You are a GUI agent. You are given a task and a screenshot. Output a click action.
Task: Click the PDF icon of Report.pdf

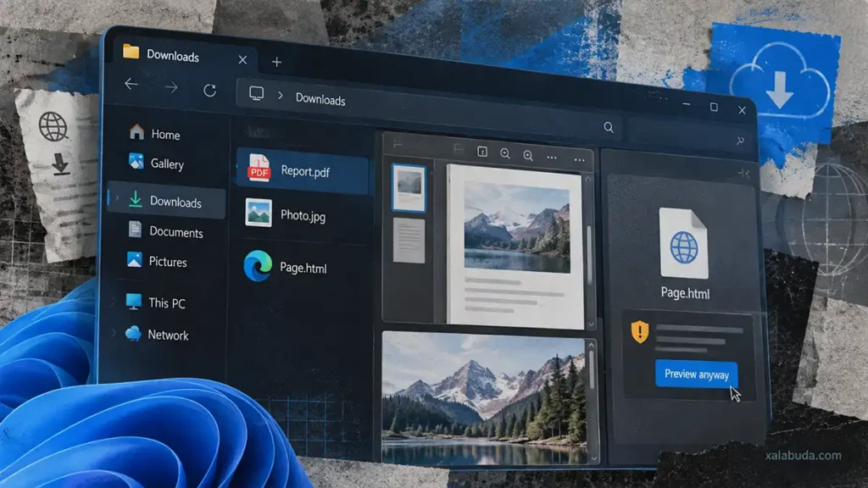pos(259,168)
